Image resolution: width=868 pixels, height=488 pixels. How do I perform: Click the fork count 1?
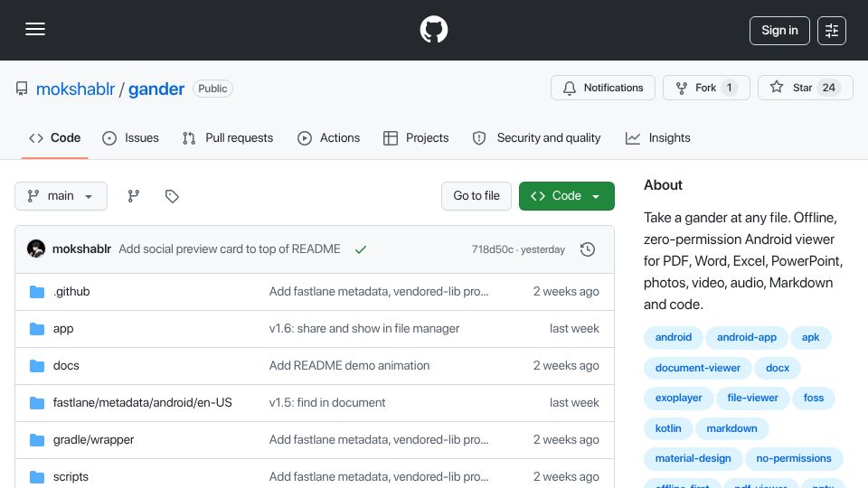729,88
